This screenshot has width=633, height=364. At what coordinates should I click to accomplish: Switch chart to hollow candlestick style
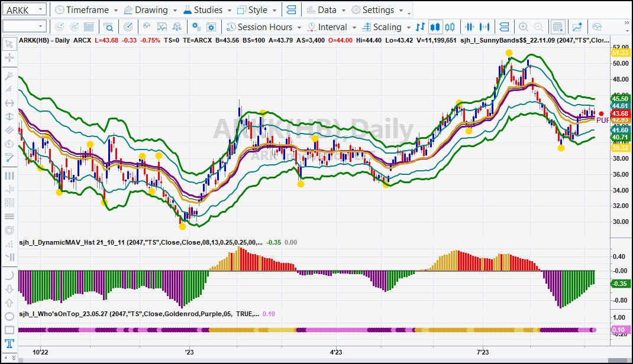pyautogui.click(x=450, y=27)
